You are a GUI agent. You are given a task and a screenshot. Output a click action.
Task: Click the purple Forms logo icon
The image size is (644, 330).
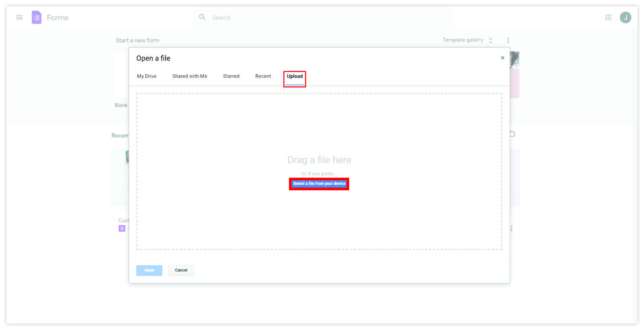tap(36, 17)
